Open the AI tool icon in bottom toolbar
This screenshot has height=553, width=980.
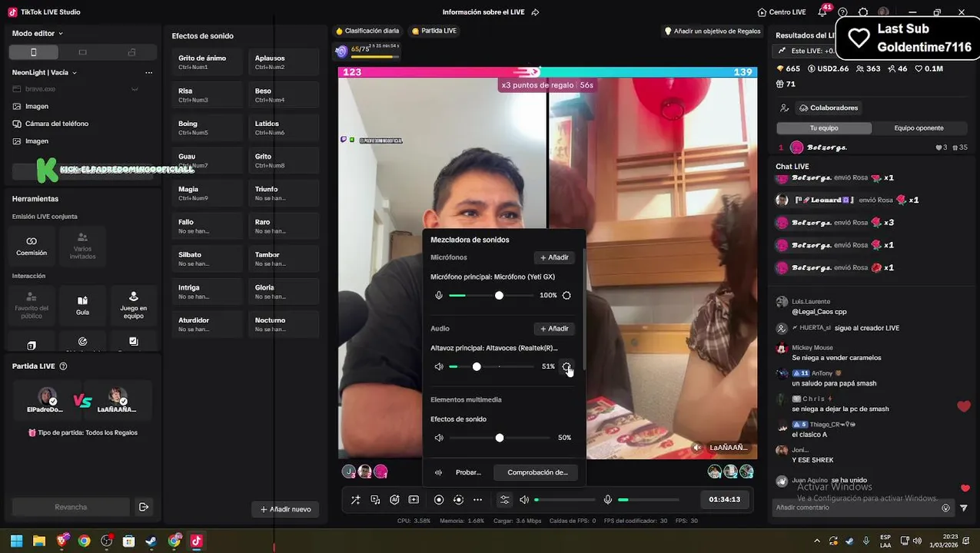pos(394,500)
